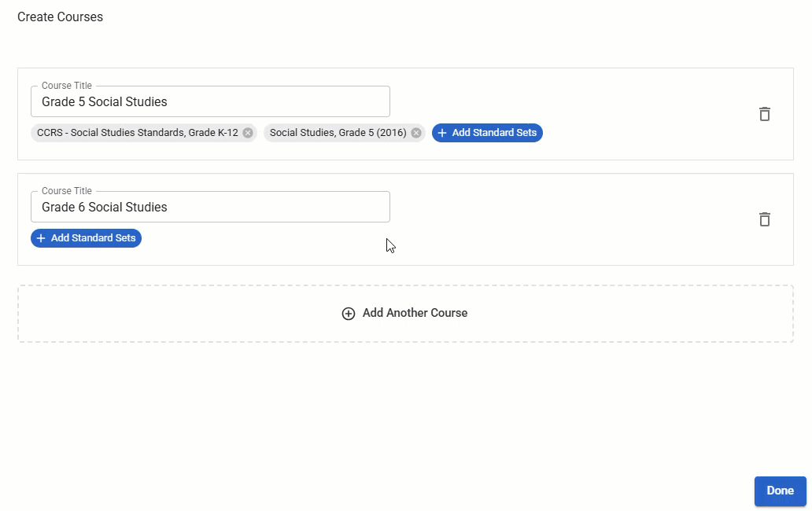The height and width of the screenshot is (511, 812).
Task: Remove Social Studies, Grade 5 (2016) chip
Action: pyautogui.click(x=416, y=133)
